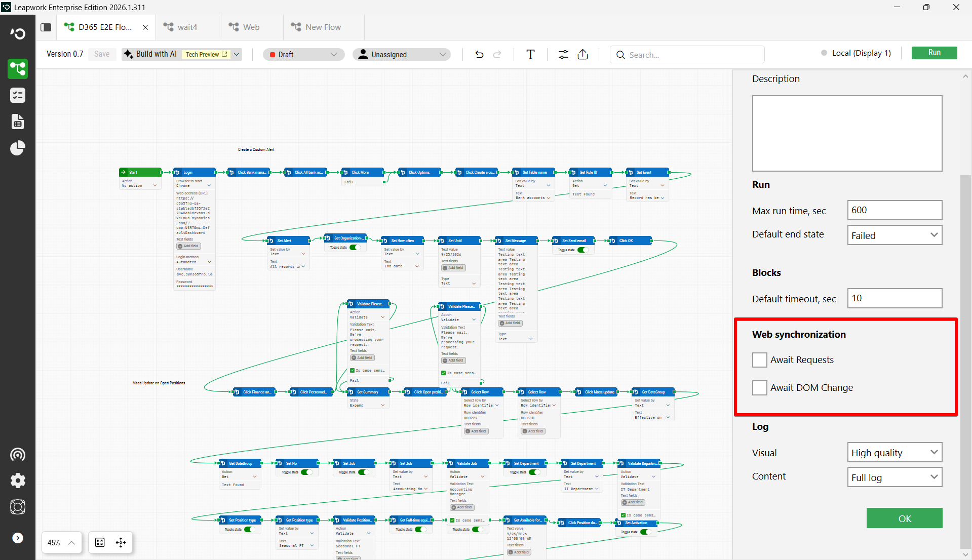Open the Draft status dropdown
Image resolution: width=972 pixels, height=560 pixels.
[x=303, y=55]
